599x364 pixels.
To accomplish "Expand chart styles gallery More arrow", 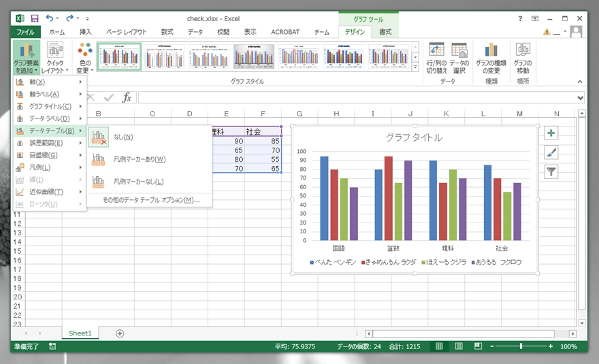I will pyautogui.click(x=415, y=67).
